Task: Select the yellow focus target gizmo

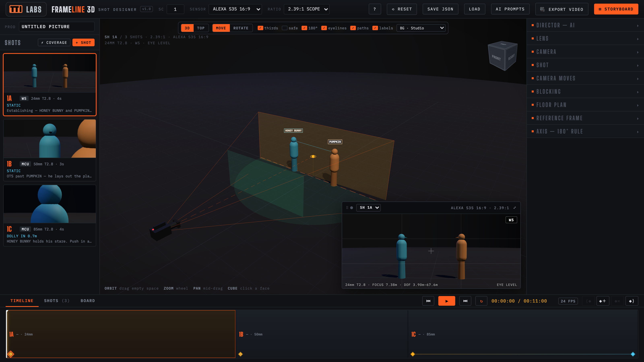Action: click(313, 156)
